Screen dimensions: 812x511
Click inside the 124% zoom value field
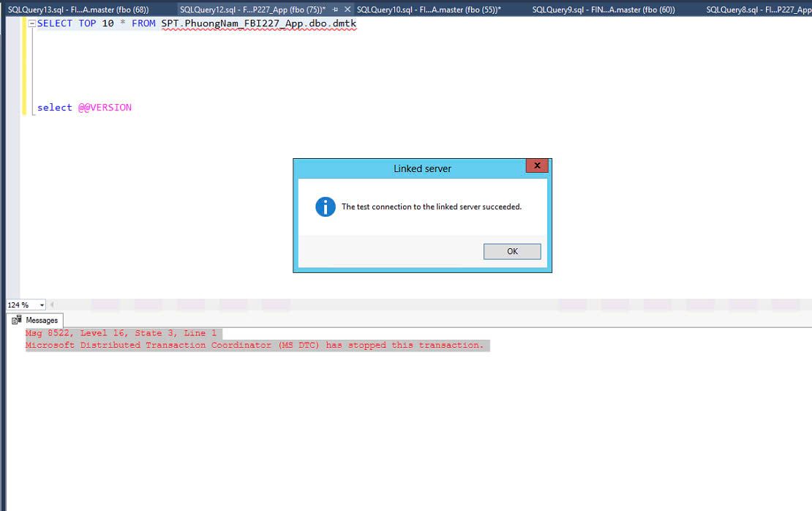coord(18,305)
